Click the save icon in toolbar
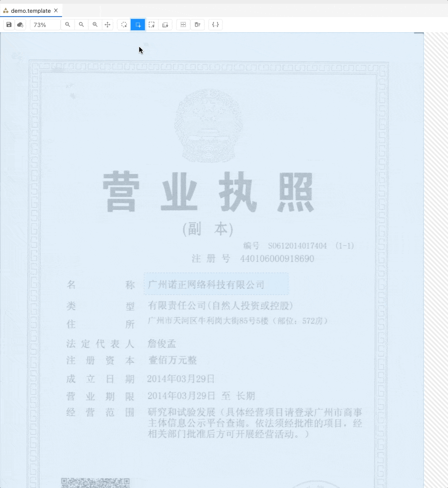 point(9,25)
